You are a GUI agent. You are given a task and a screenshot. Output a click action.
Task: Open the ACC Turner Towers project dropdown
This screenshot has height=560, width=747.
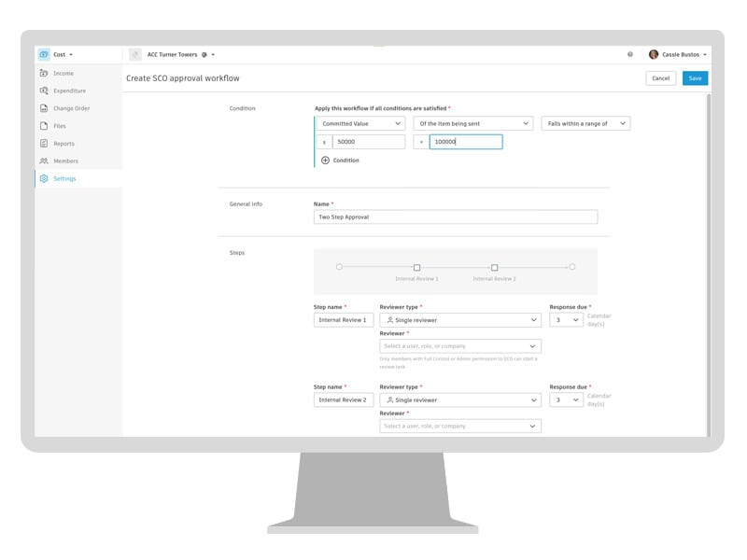tap(213, 55)
